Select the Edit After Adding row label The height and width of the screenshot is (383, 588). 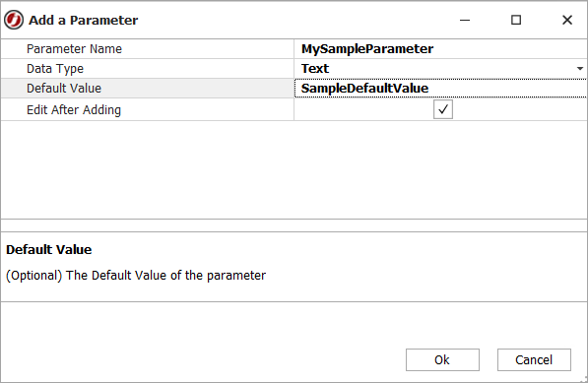point(74,110)
